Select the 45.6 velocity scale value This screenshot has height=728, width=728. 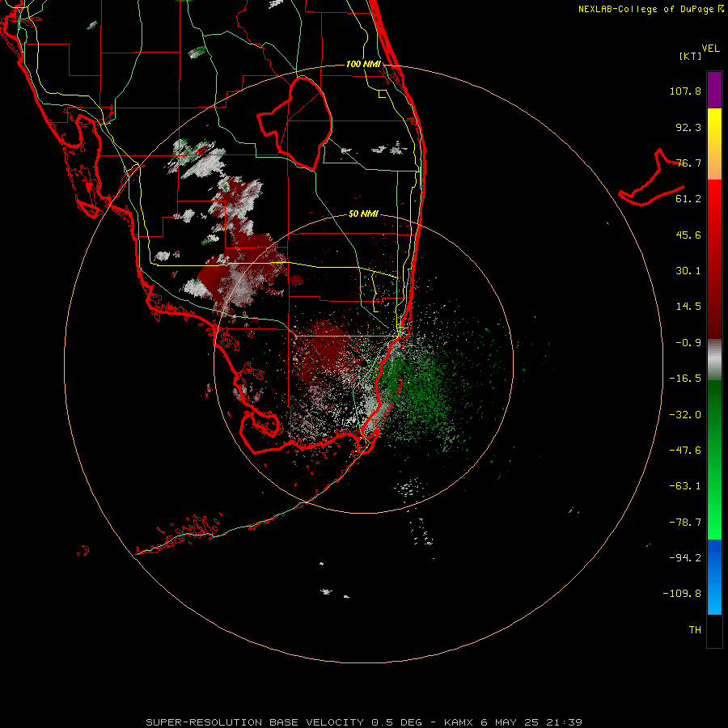(x=688, y=235)
